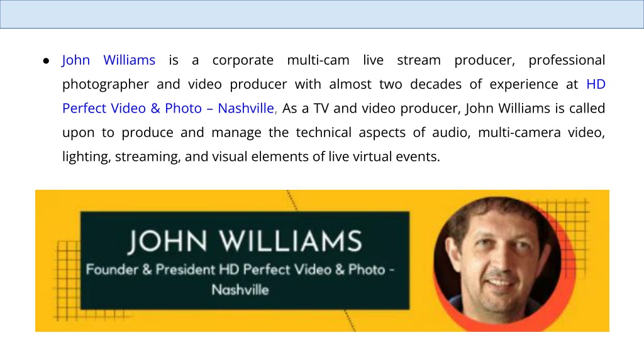Select the Founder & President subtitle text
644x362 pixels.
[240, 280]
